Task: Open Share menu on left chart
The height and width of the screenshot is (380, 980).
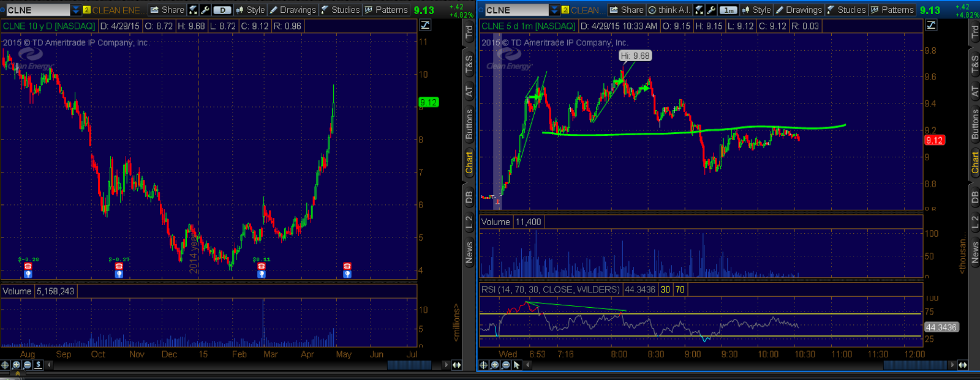Action: pos(167,10)
